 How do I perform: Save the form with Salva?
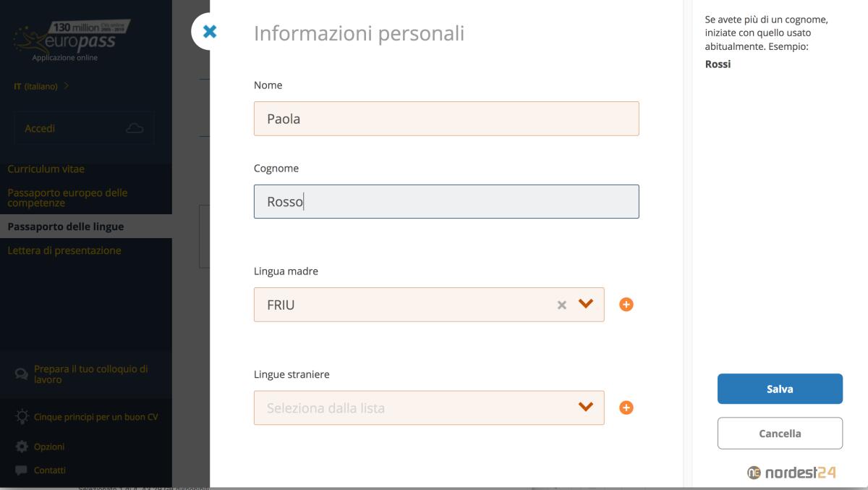click(x=779, y=388)
